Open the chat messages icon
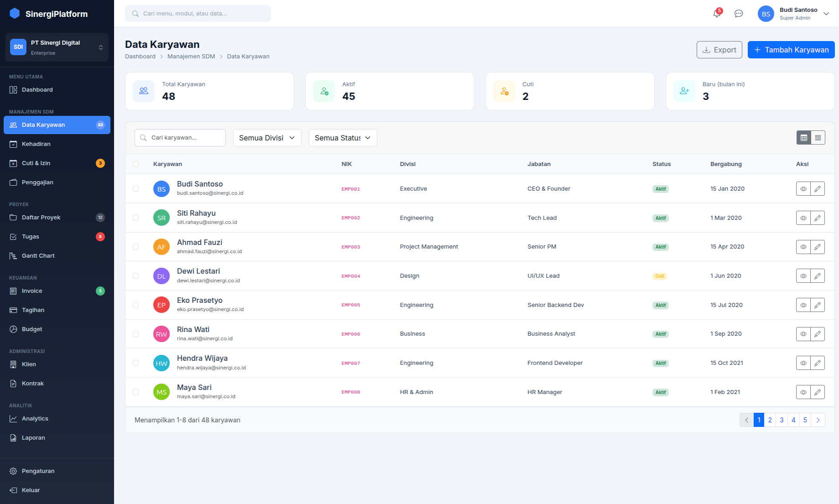 pos(738,14)
